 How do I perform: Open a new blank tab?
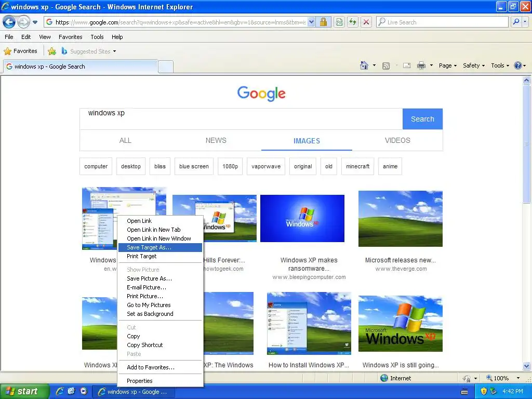166,67
